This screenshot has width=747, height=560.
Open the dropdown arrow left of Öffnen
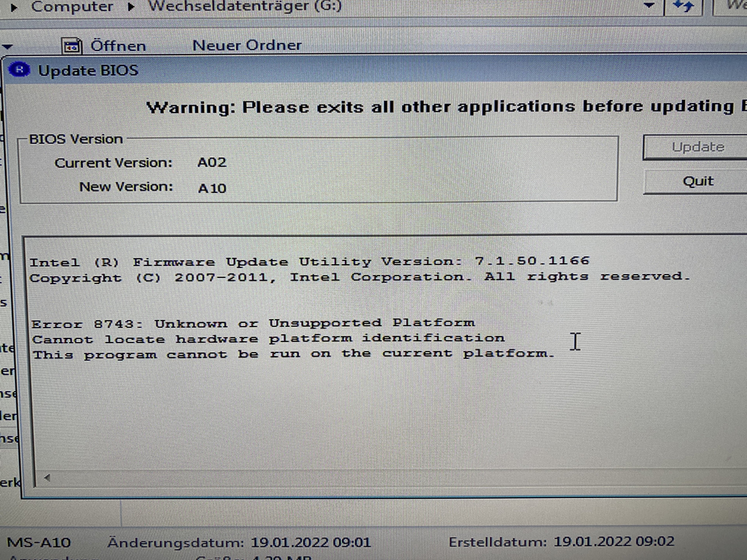7,47
